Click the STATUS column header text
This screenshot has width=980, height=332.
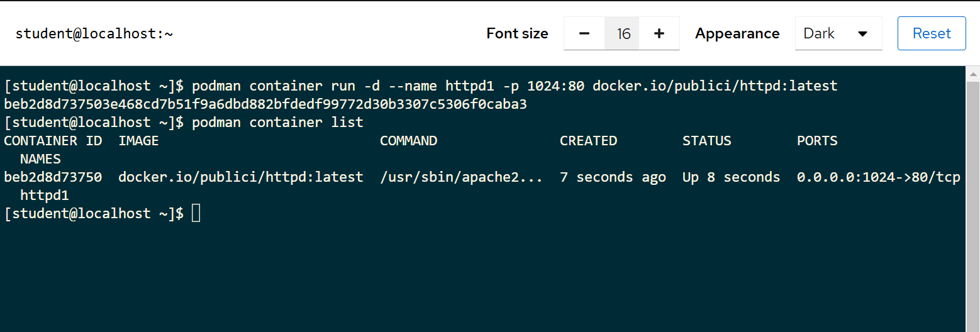[x=707, y=141]
